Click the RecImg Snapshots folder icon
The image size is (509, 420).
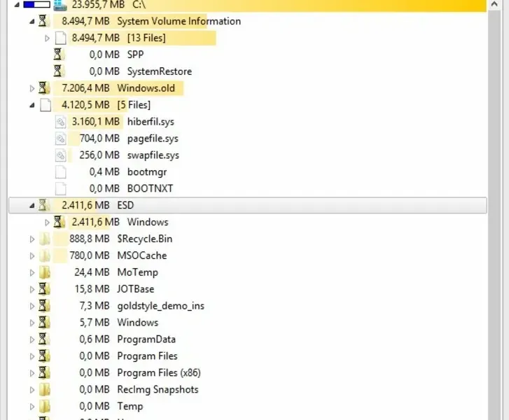(x=45, y=389)
